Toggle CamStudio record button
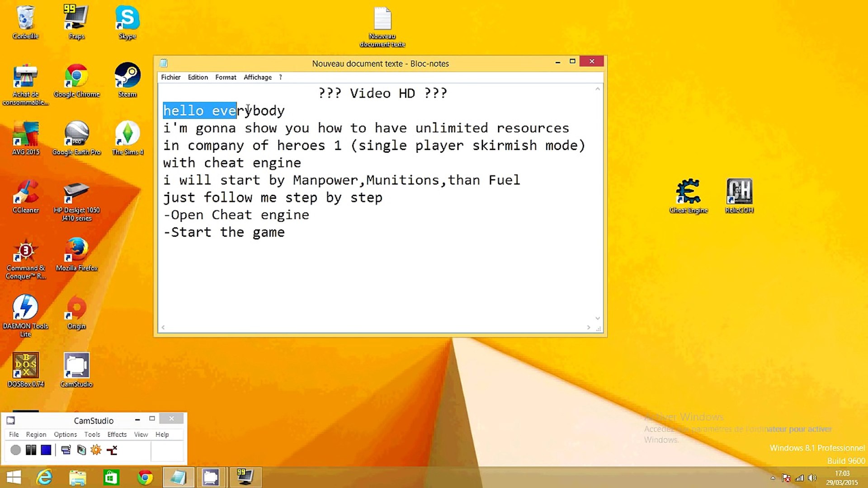 14,450
